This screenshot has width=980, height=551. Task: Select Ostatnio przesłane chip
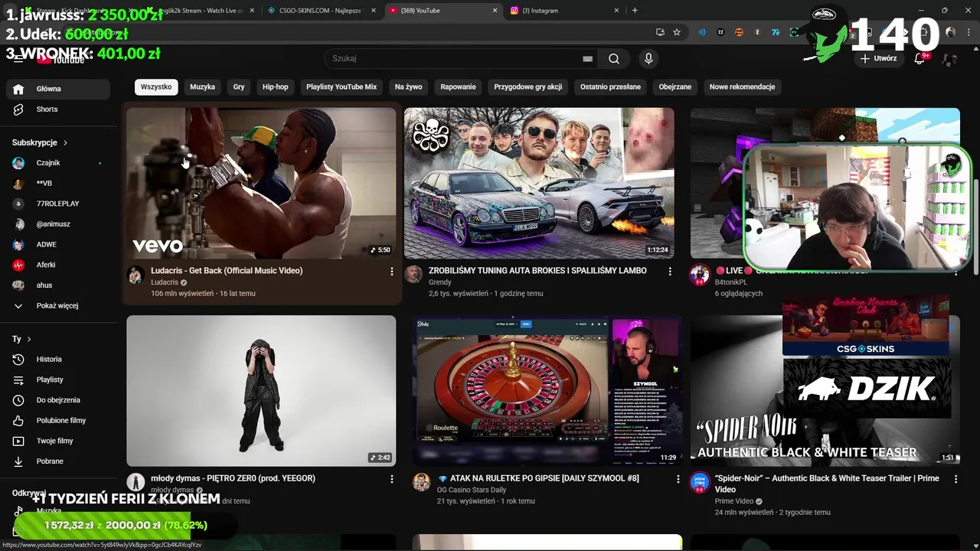click(610, 87)
